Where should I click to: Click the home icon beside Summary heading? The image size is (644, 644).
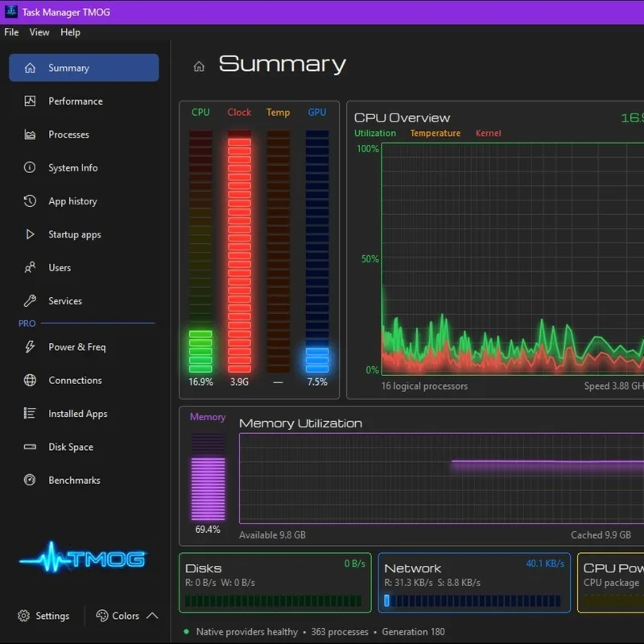pos(199,67)
